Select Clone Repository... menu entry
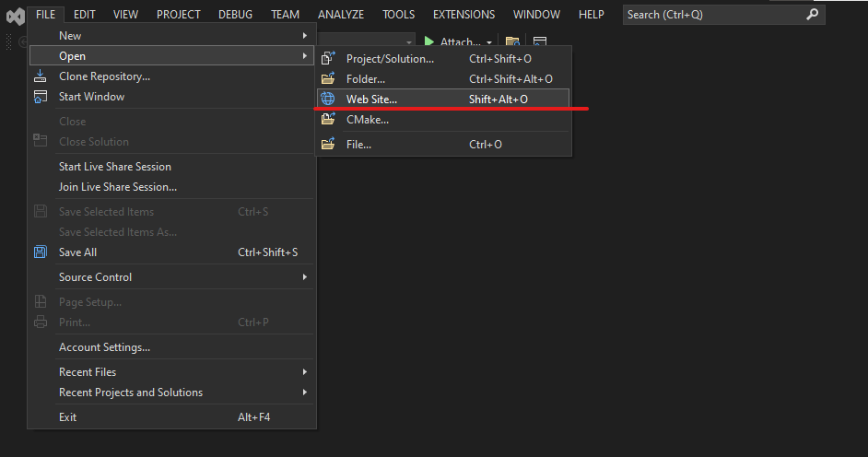Screen dimensions: 868x457 click(171, 76)
